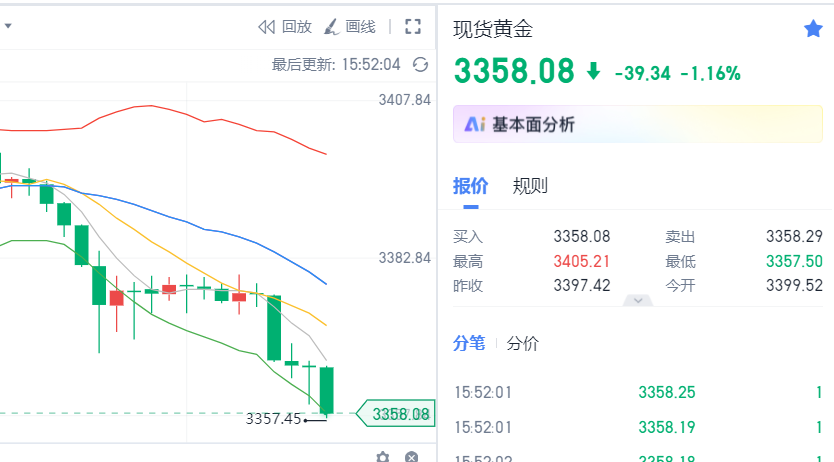Click the 3358.08 price tag on the axis
Screen dimensions: 834x462
click(396, 414)
